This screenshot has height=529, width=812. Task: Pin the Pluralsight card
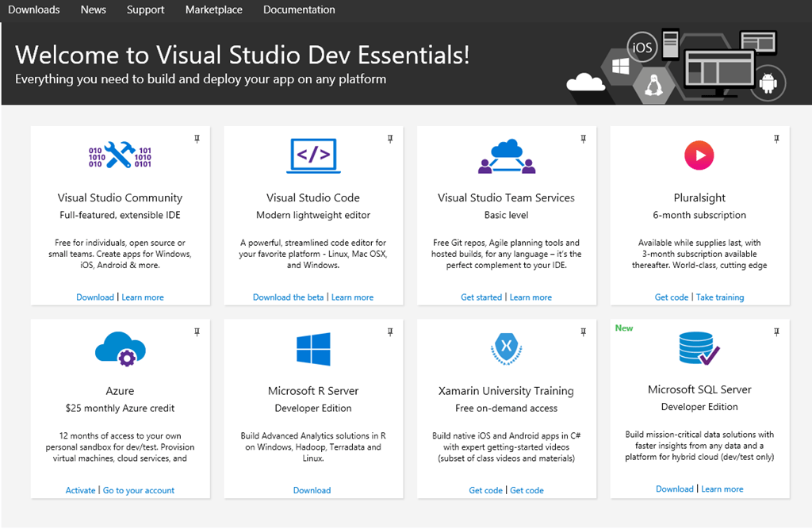pyautogui.click(x=776, y=139)
